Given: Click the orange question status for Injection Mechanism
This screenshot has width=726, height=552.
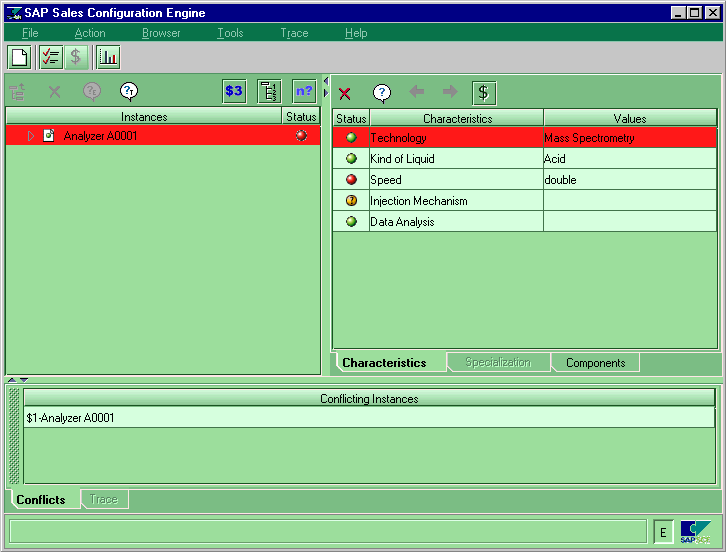Looking at the screenshot, I should pos(351,201).
